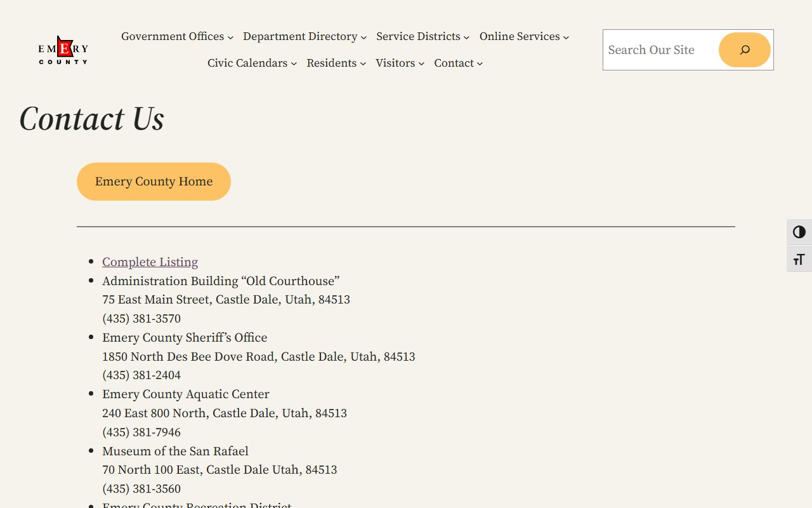Expand the Department Directory chevron
Image resolution: width=812 pixels, height=508 pixels.
coord(363,37)
